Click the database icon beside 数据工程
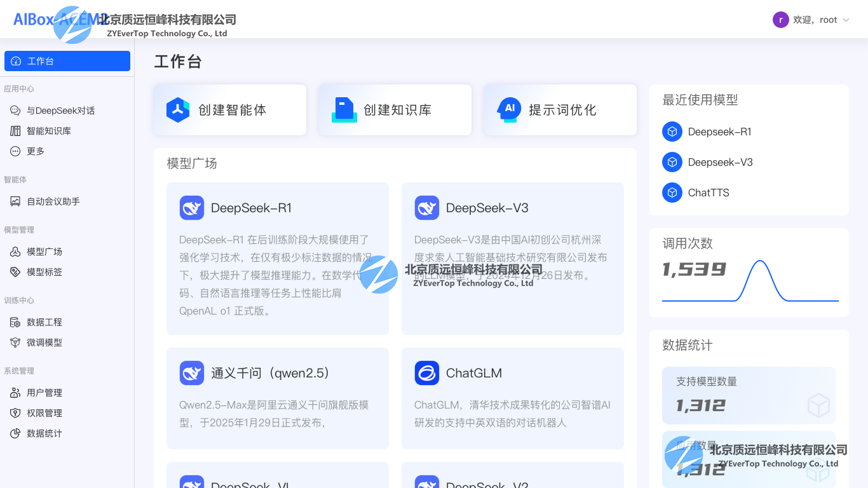Viewport: 868px width, 488px height. tap(15, 322)
